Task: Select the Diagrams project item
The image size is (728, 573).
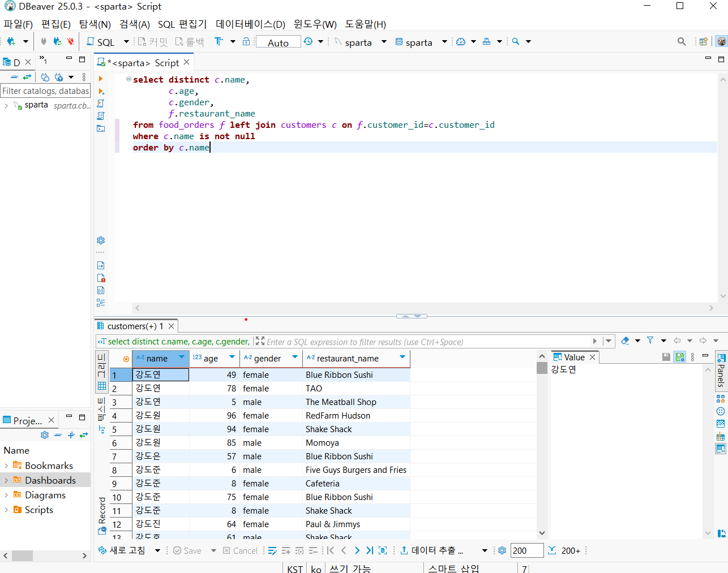Action: coord(45,495)
